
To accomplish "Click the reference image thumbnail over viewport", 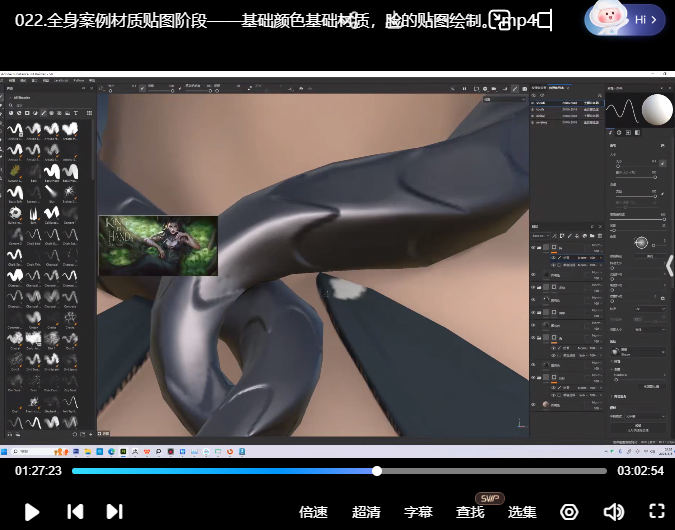I will tap(158, 245).
